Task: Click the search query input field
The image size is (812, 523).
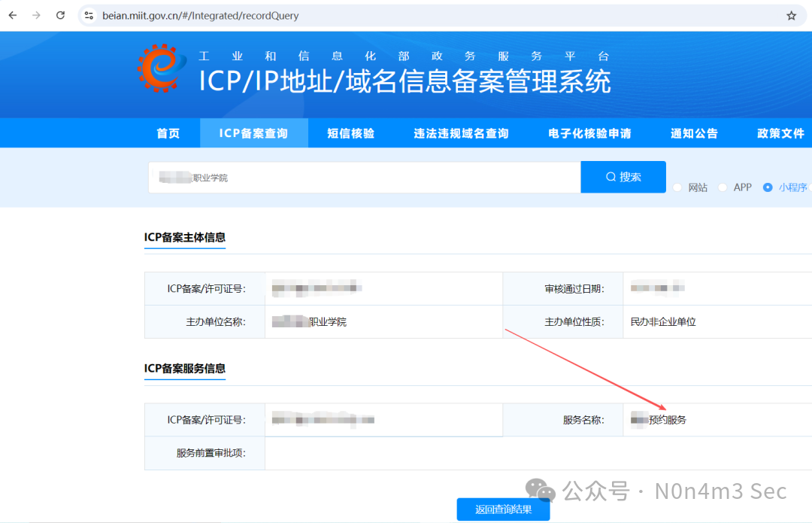Action: coord(364,178)
